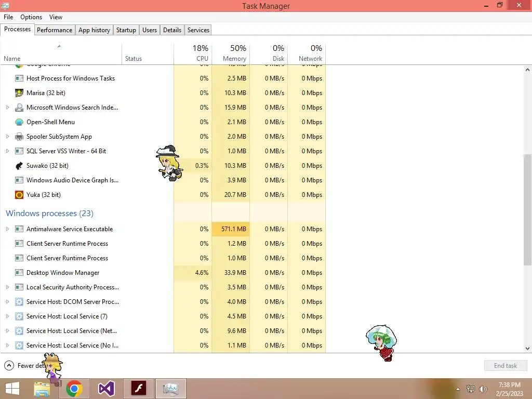
Task: Sort by the Memory column header
Action: click(x=231, y=54)
